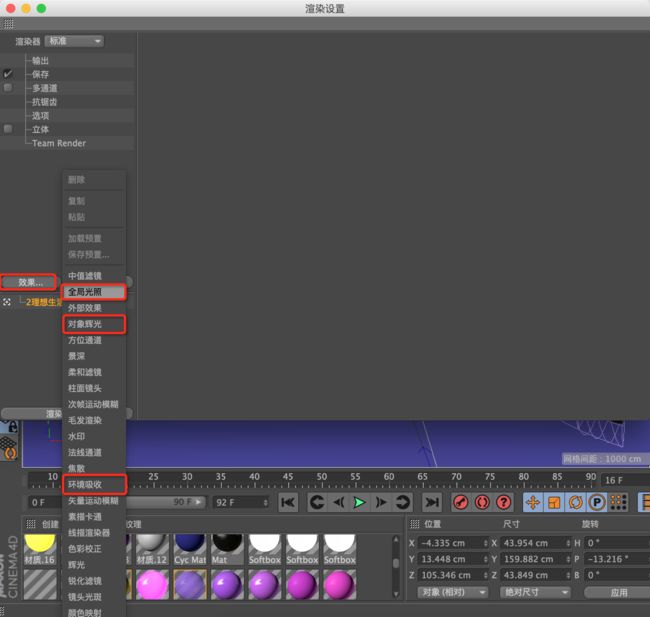Open the Team Render settings page

tap(59, 143)
